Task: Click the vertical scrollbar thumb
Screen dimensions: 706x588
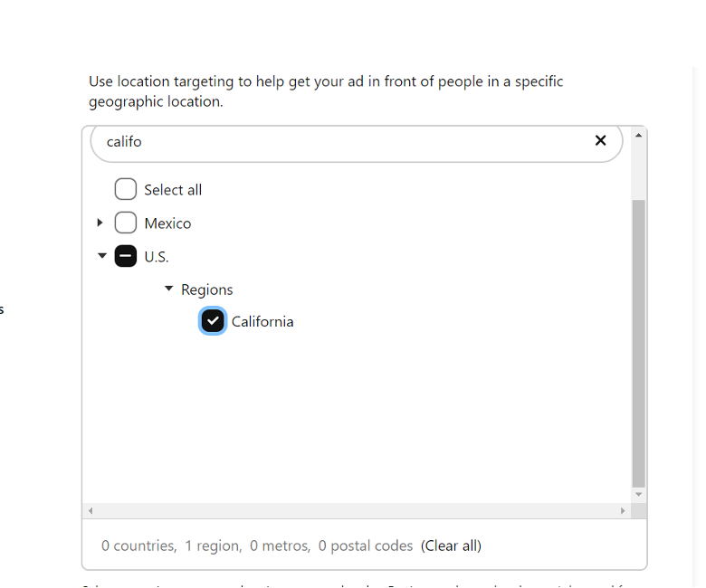Action: [x=638, y=343]
